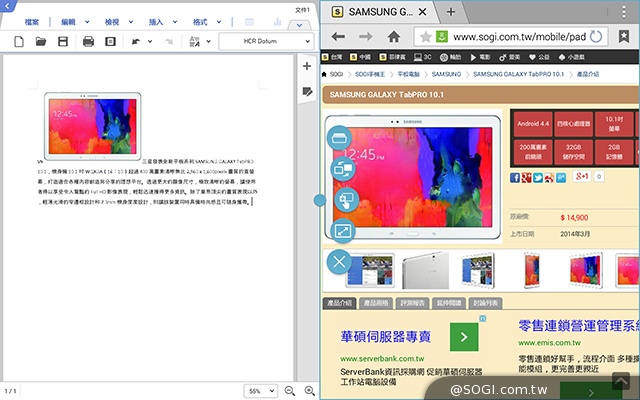640x400 pixels.
Task: Tap the back arrow at editor corner
Action: coord(7,6)
